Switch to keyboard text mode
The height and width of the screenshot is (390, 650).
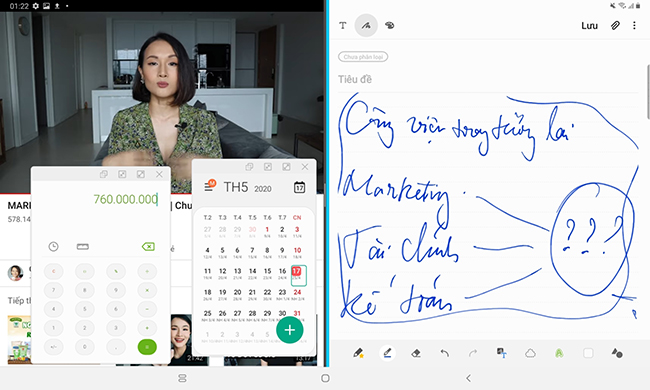[343, 25]
